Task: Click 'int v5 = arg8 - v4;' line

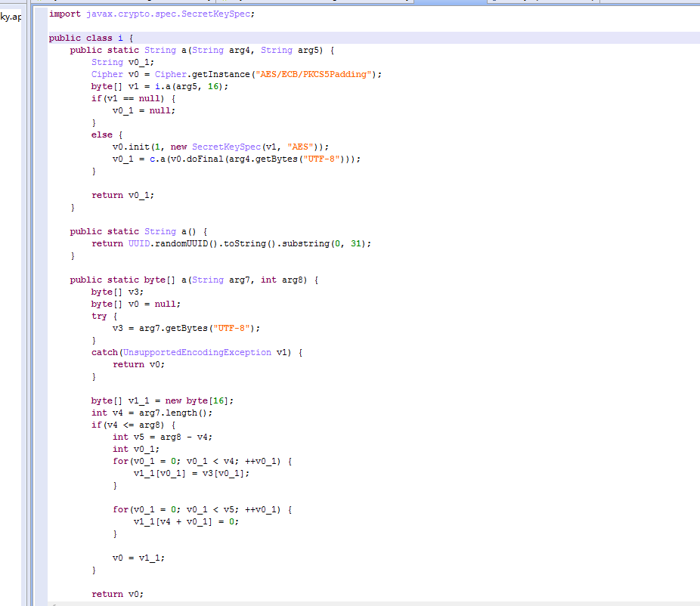Action: [x=163, y=437]
